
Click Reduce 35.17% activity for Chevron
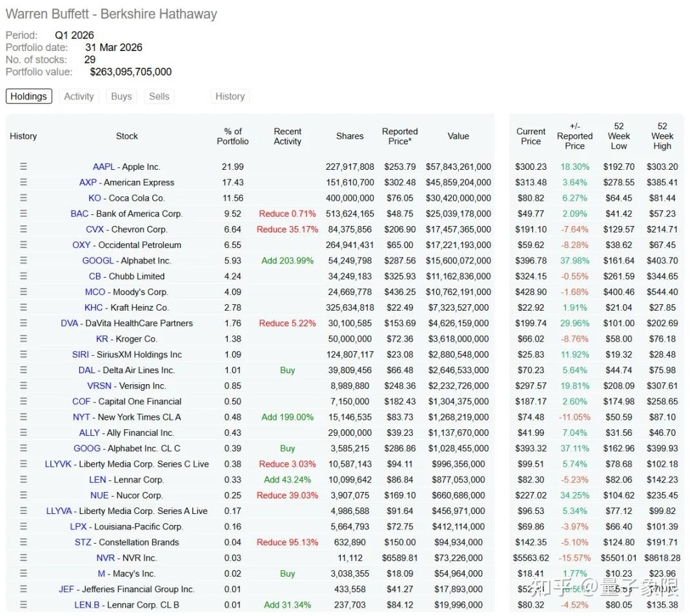[287, 229]
